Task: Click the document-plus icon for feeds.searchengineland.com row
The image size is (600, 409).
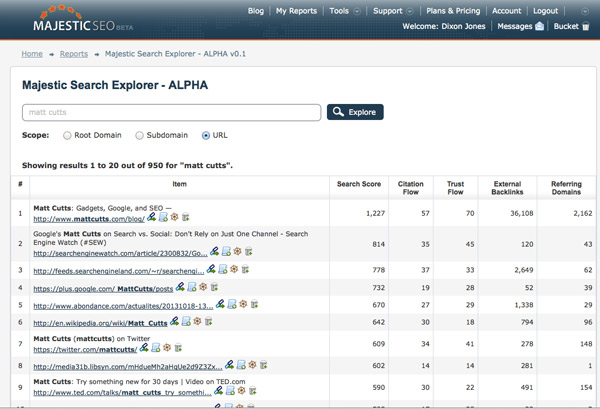Action: tap(223, 269)
